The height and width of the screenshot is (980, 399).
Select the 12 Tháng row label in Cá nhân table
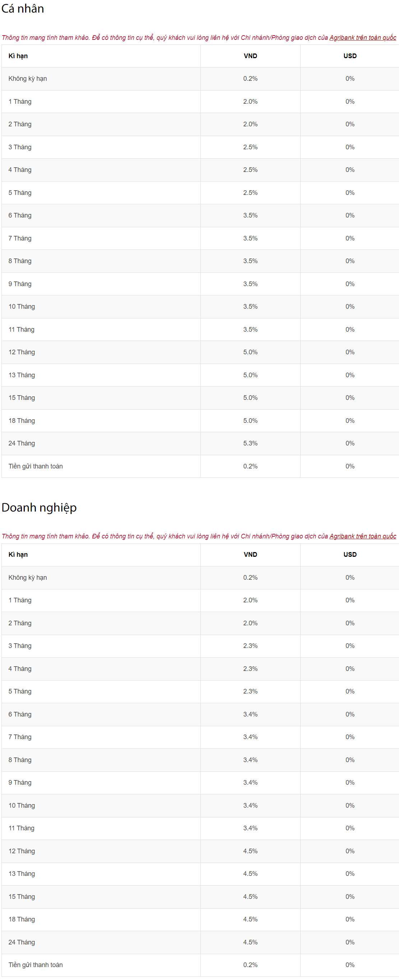point(22,352)
